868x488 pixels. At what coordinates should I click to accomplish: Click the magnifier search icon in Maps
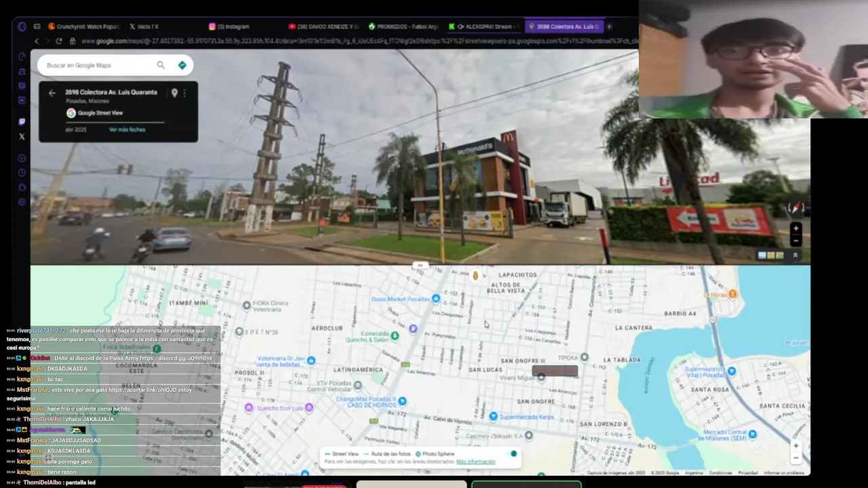tap(161, 65)
